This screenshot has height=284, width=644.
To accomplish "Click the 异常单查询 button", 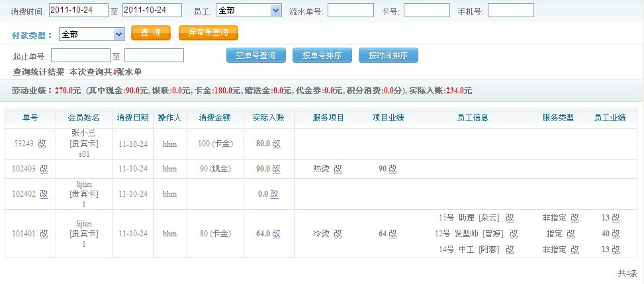I will 208,33.
